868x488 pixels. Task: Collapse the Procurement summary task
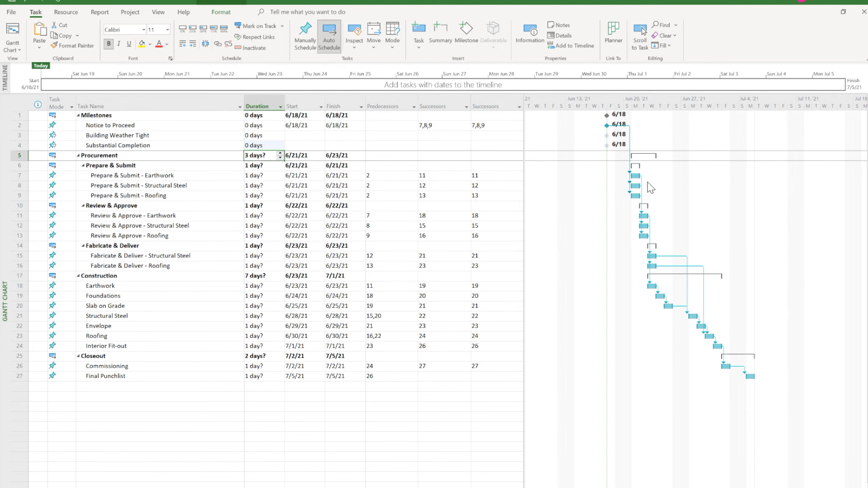[78, 156]
